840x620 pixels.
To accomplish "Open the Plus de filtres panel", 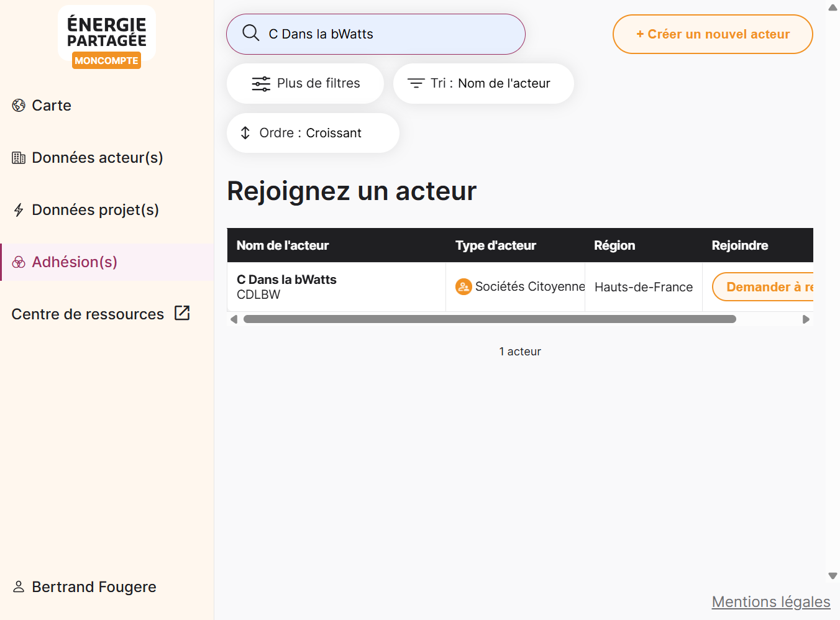I will point(305,83).
